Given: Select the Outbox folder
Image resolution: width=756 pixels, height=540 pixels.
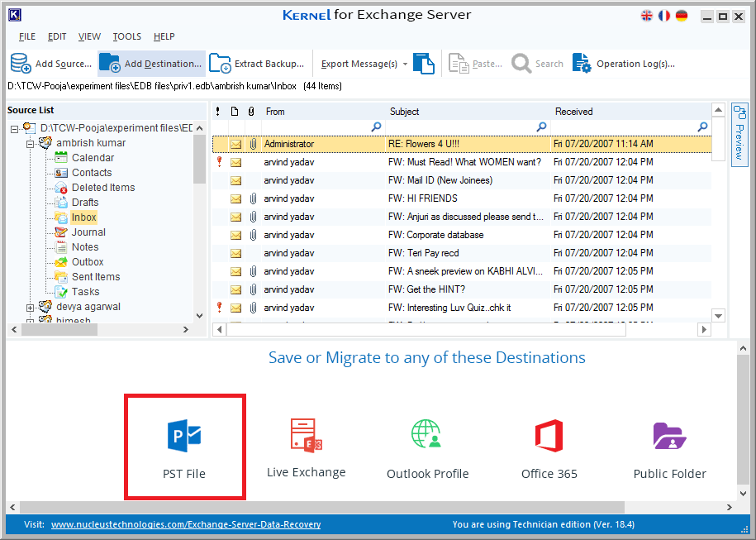Looking at the screenshot, I should click(x=88, y=262).
